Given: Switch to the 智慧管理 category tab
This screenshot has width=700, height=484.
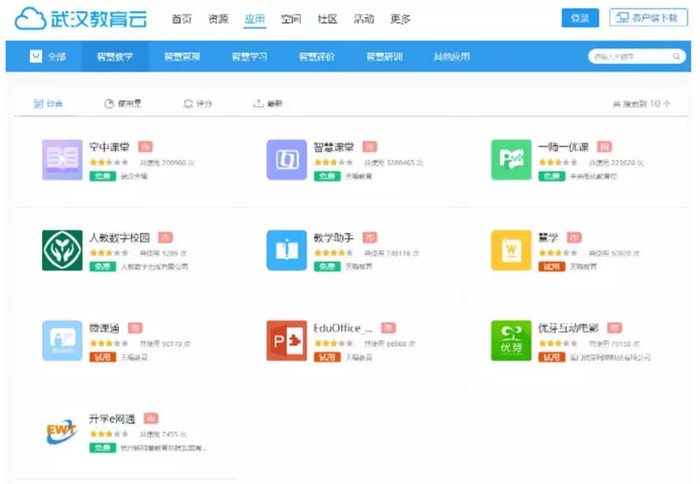Looking at the screenshot, I should click(182, 57).
